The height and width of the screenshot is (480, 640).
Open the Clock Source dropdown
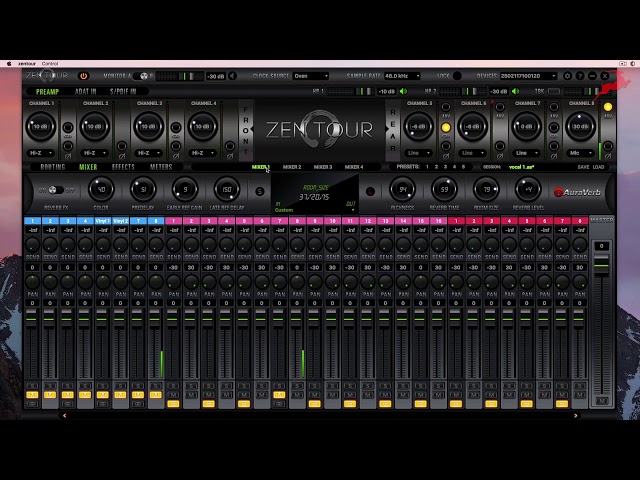(311, 76)
